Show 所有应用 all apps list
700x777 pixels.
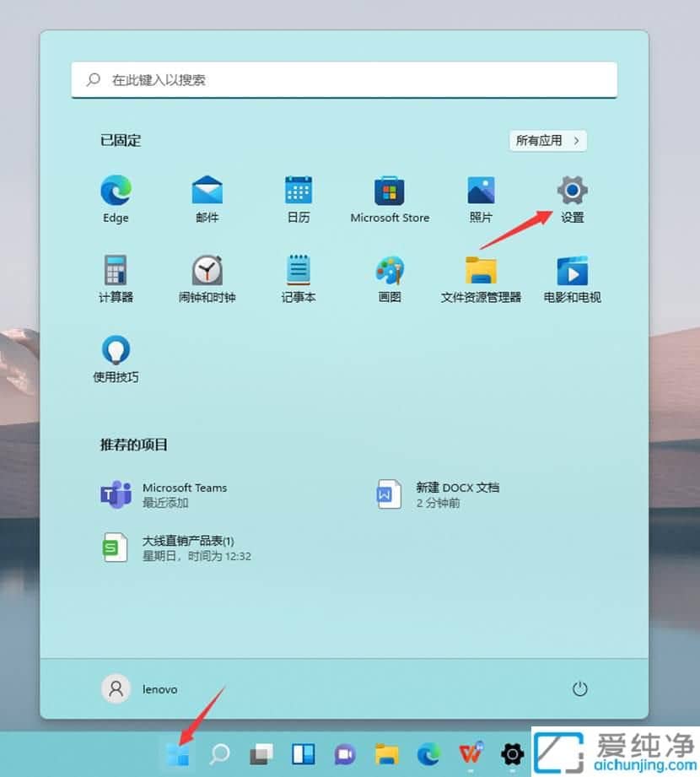pos(548,141)
